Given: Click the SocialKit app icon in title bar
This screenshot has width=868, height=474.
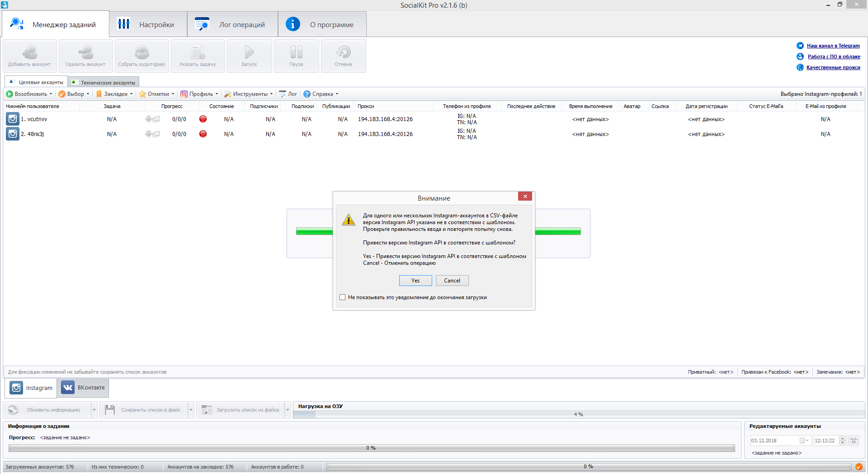Looking at the screenshot, I should point(5,5).
